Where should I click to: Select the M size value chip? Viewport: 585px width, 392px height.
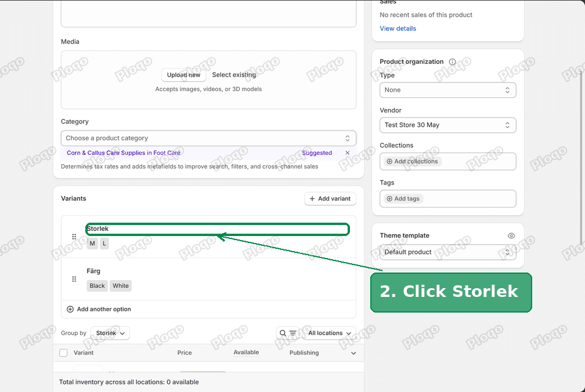(x=92, y=244)
